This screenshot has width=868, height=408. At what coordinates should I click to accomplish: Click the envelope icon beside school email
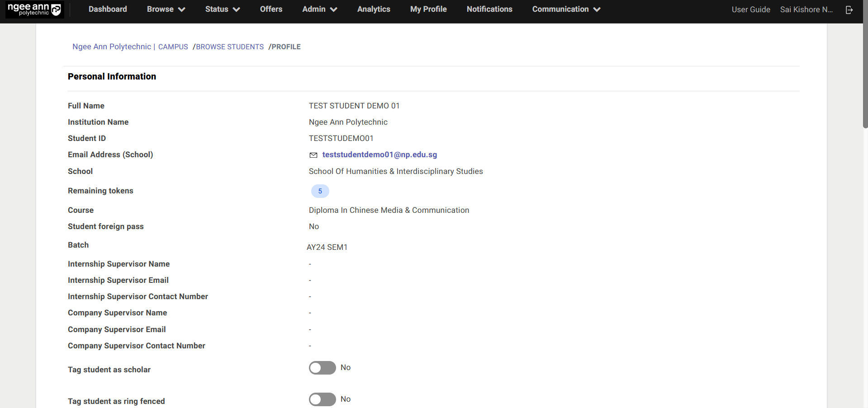click(313, 155)
